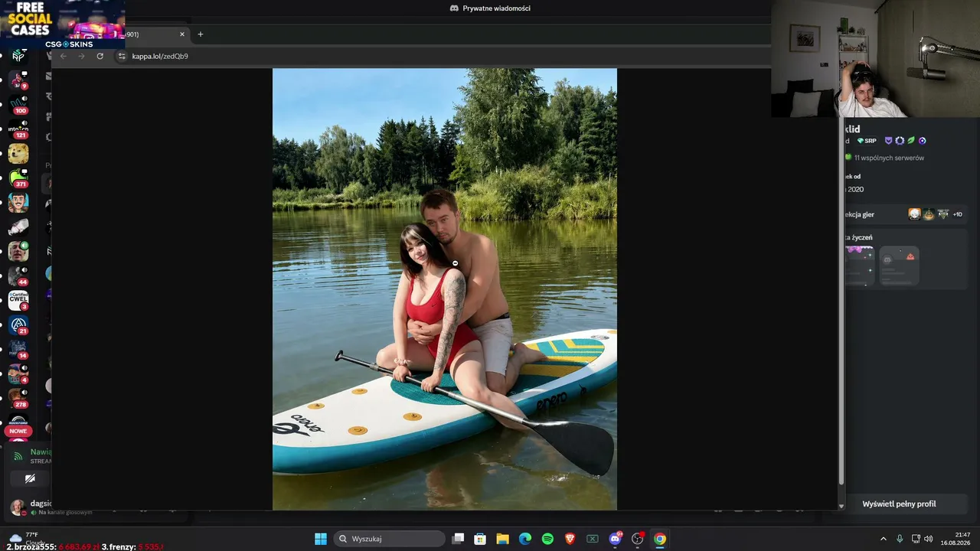Go back in the browser
The image size is (980, 551).
[x=64, y=56]
